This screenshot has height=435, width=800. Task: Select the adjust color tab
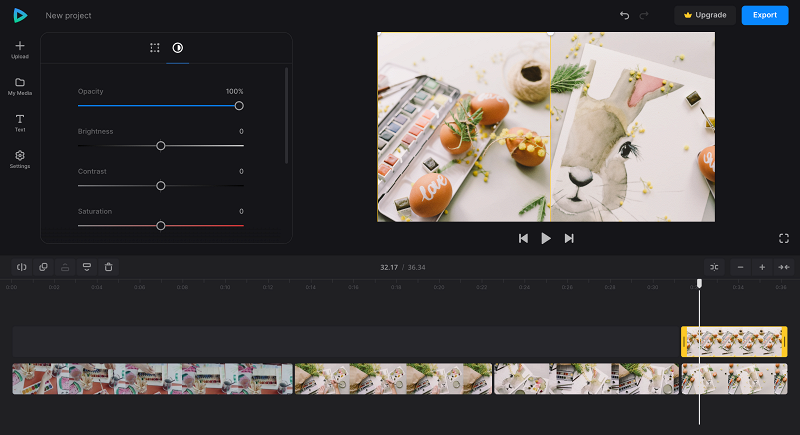coord(178,48)
